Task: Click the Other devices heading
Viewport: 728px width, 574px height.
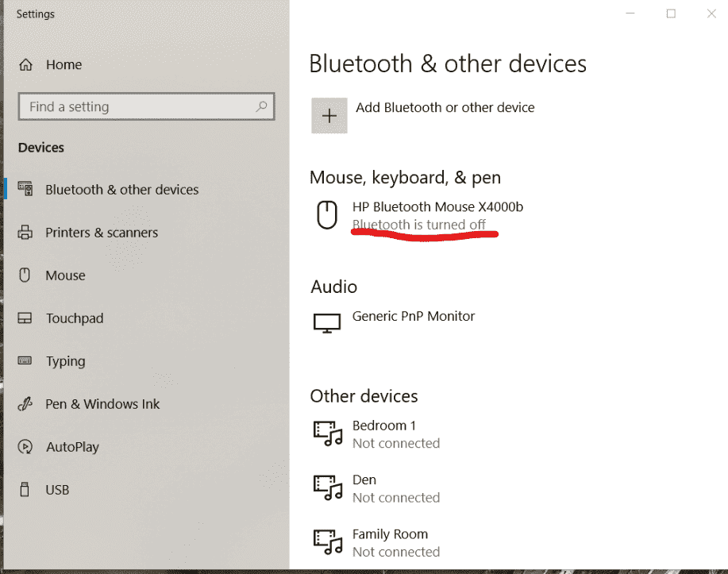Action: point(364,396)
